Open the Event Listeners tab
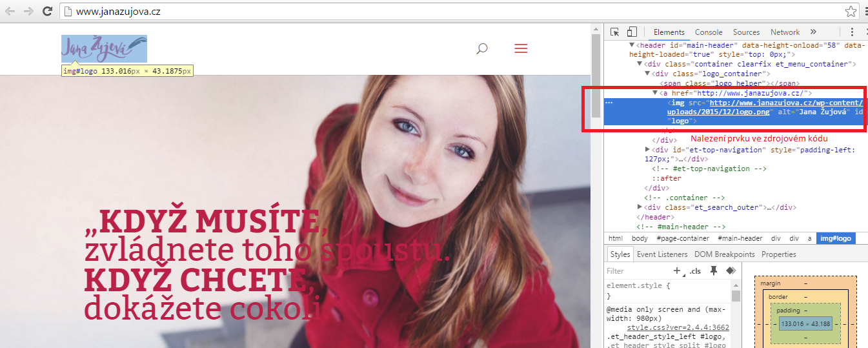Viewport: 868px width, 348px height. tap(662, 254)
